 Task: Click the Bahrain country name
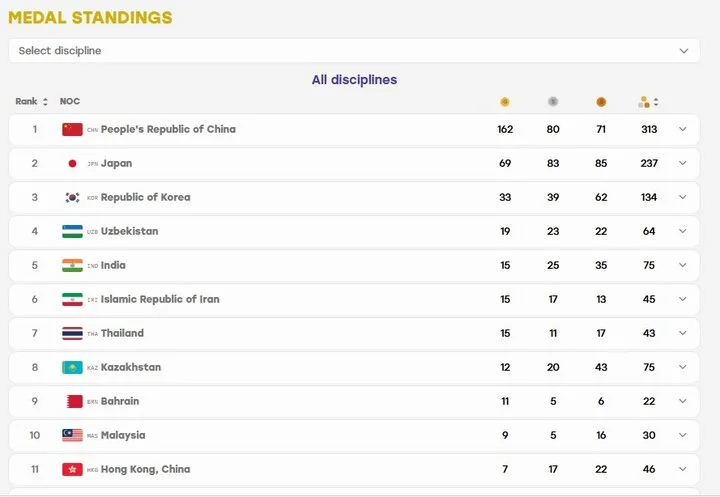[120, 401]
